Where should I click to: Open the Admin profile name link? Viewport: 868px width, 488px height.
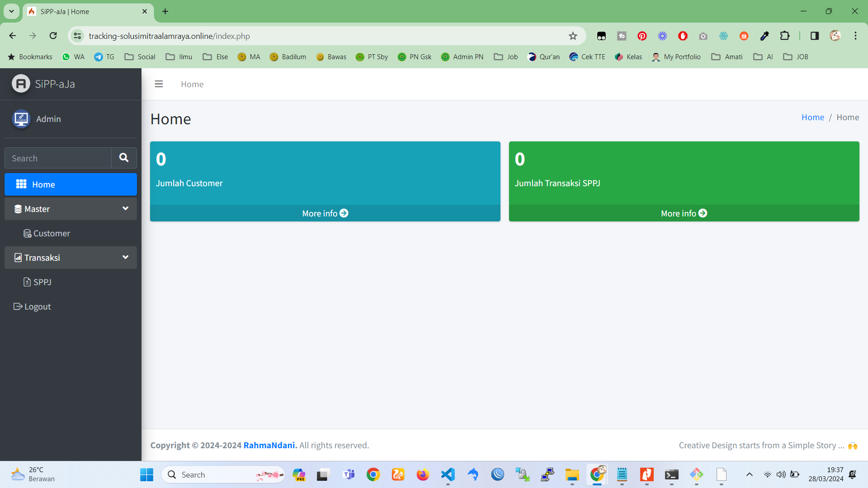click(48, 119)
